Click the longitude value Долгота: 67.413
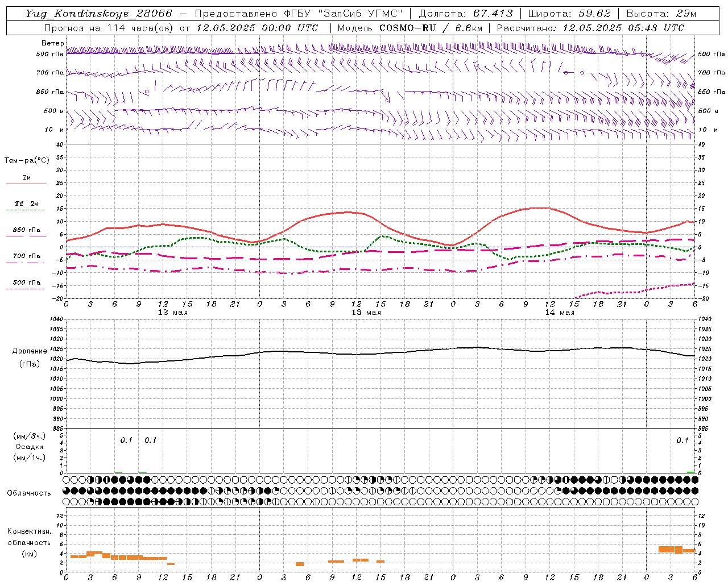The image size is (728, 582). click(466, 14)
